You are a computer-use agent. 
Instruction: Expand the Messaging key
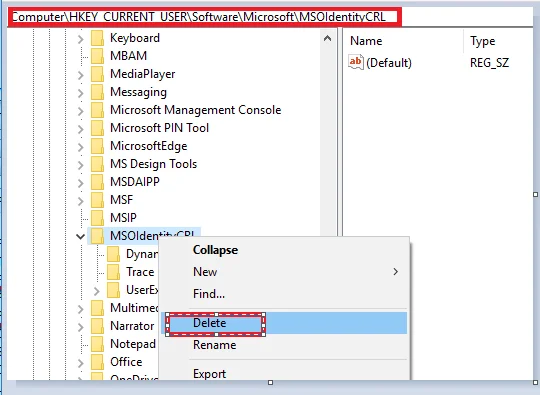coord(81,93)
